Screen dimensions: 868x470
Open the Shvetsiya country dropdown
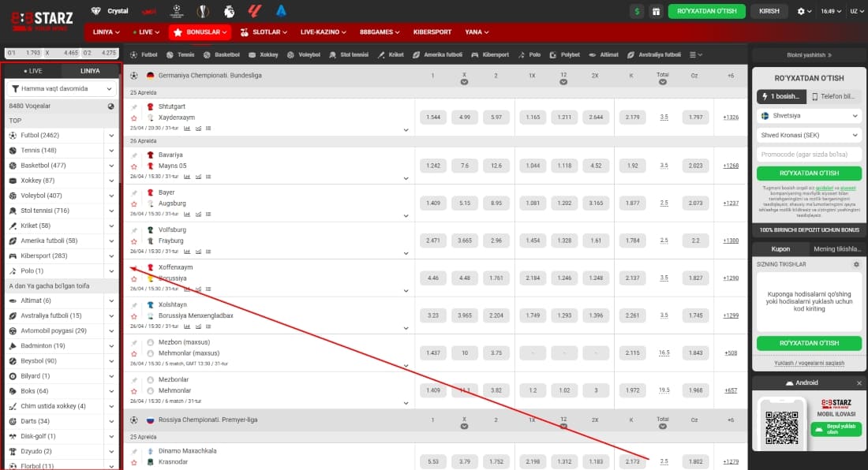[809, 116]
